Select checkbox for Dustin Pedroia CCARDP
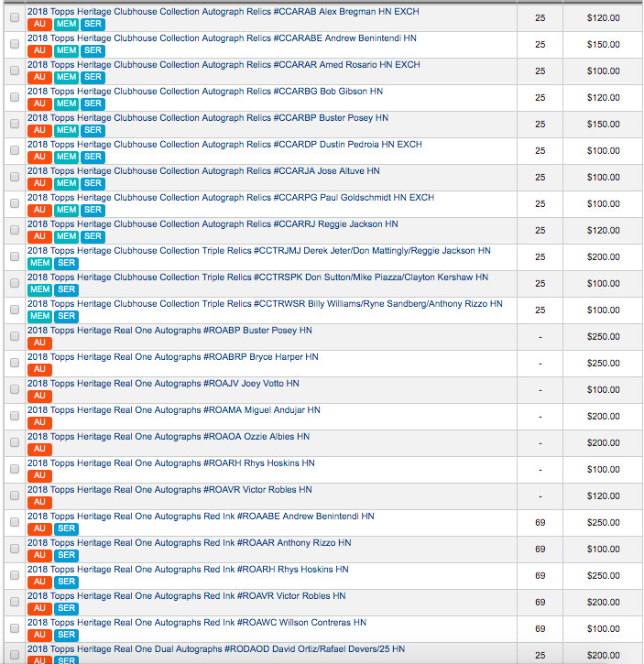This screenshot has width=644, height=664. click(15, 150)
